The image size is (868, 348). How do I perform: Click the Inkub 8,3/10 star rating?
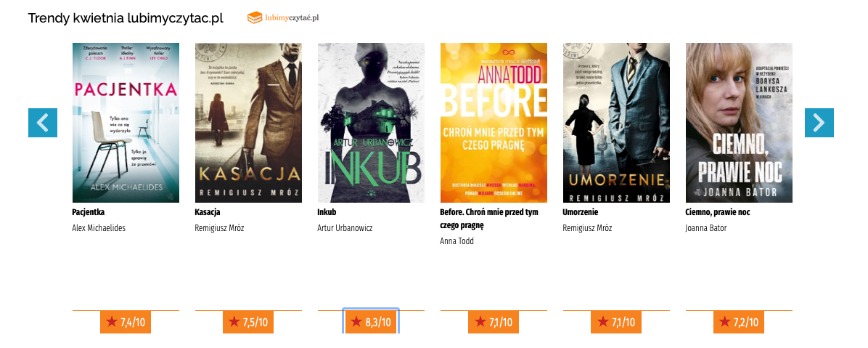pos(371,322)
